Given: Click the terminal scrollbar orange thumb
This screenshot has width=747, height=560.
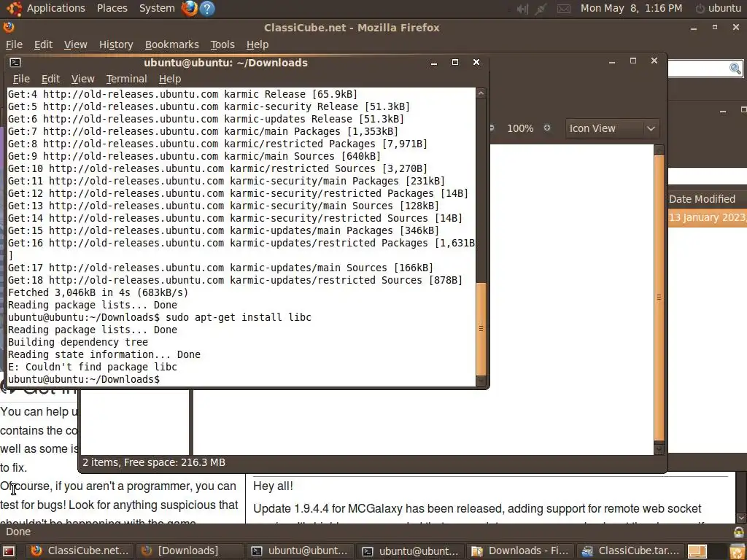Looking at the screenshot, I should coord(481,329).
